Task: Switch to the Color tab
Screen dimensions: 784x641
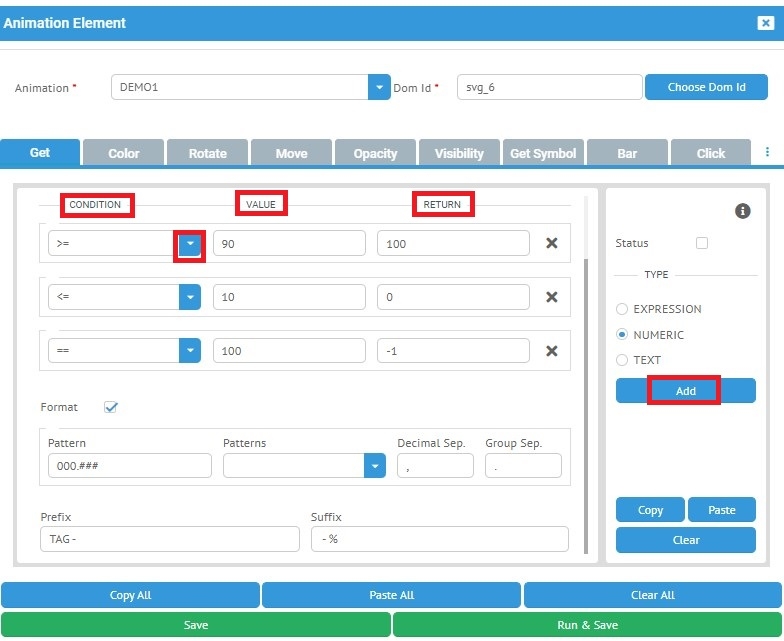Action: 124,153
